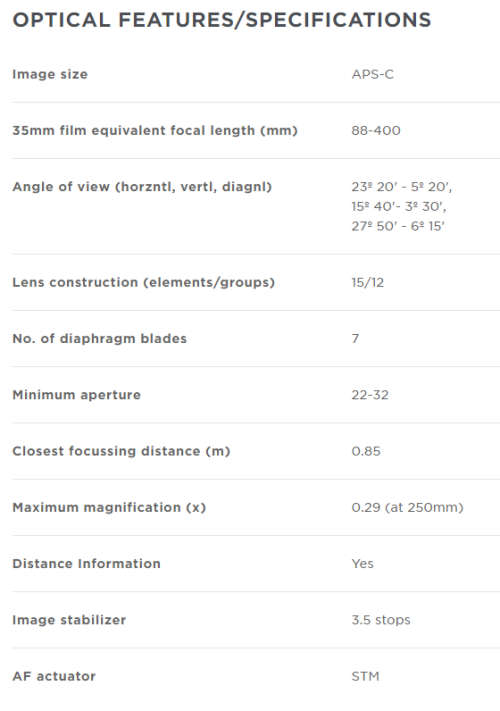Click the STM actuator value
Image resolution: width=500 pixels, height=711 pixels.
[365, 676]
